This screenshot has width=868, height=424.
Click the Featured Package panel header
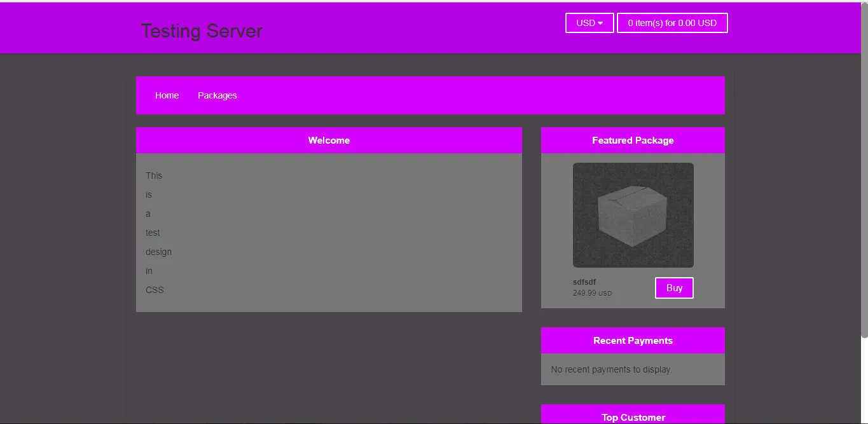click(632, 140)
